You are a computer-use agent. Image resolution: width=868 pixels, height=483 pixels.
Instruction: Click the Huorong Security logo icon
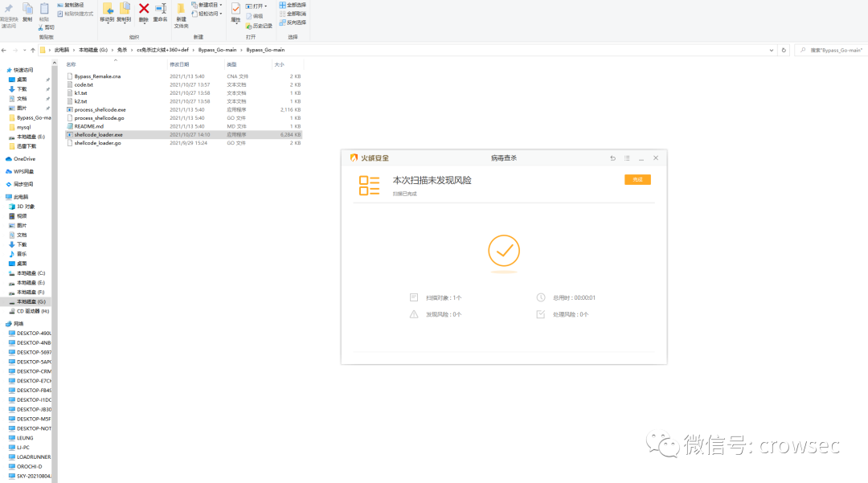(x=354, y=158)
